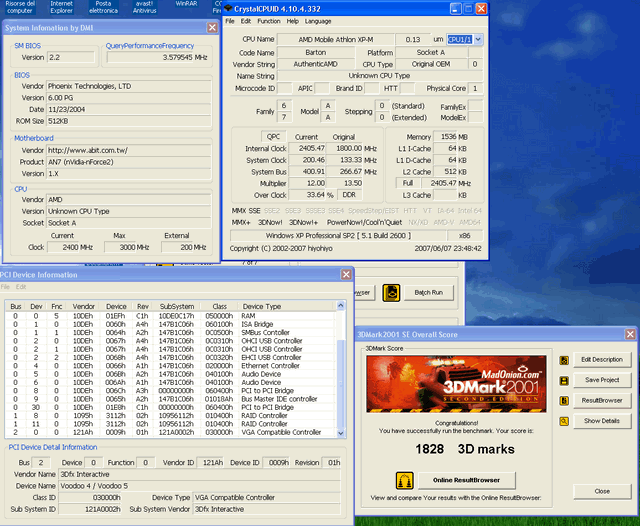The image size is (640, 526).
Task: Open Edit menu in PCI Device Information
Action: 21,287
